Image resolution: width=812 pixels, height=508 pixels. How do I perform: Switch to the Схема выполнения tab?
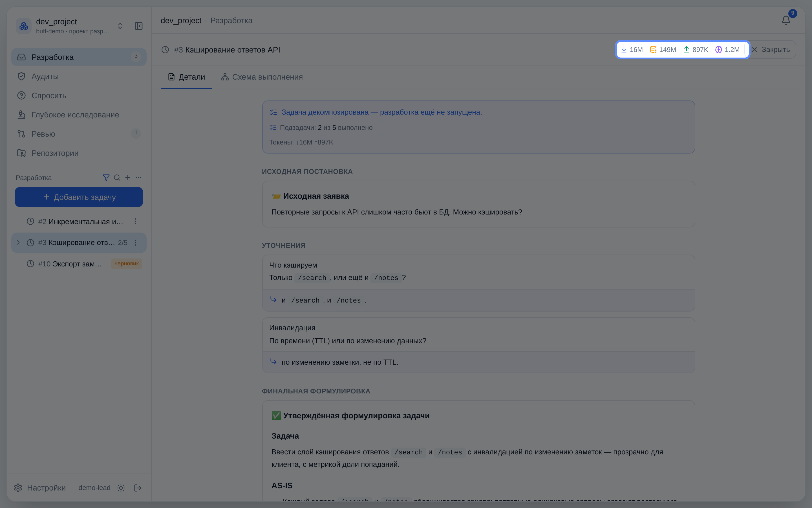(262, 77)
